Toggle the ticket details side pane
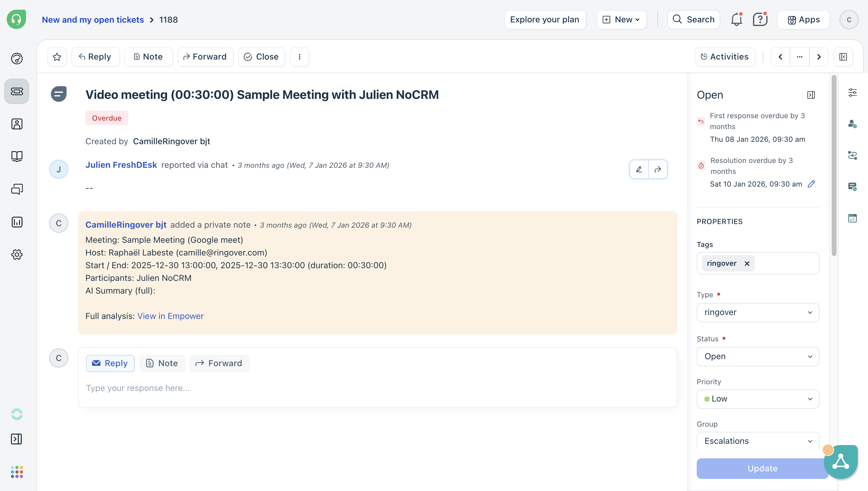This screenshot has height=491, width=868. click(x=843, y=57)
